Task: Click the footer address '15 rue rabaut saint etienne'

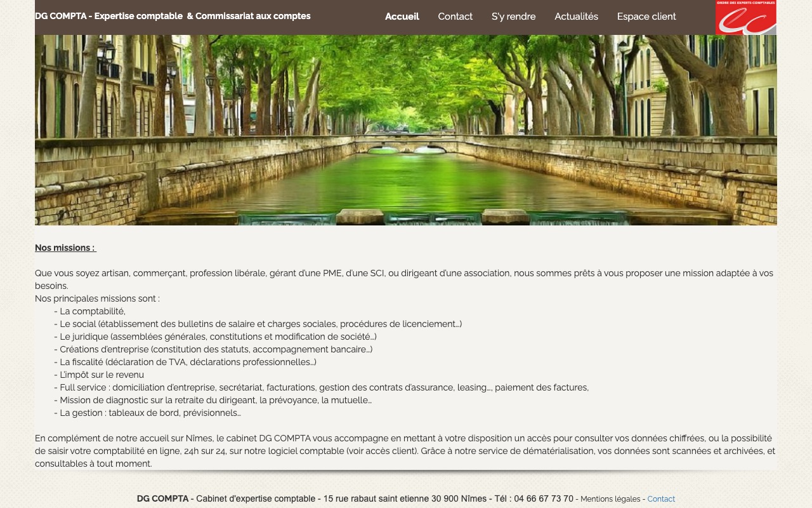Action: coord(376,498)
